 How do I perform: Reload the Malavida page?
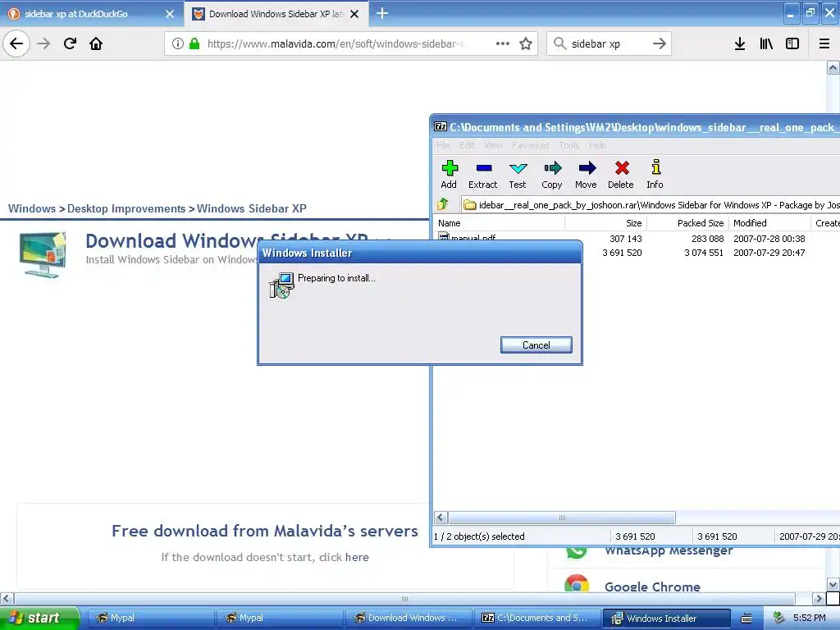(x=70, y=43)
